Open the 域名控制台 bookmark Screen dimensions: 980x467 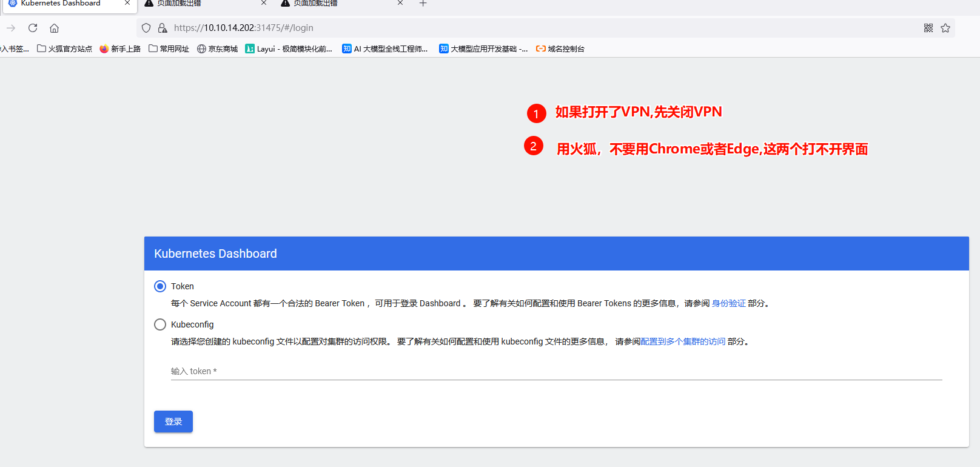coord(560,49)
